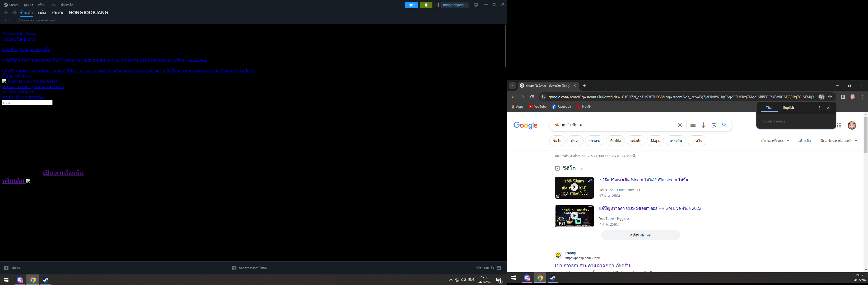Clear the Google search box

click(x=680, y=125)
